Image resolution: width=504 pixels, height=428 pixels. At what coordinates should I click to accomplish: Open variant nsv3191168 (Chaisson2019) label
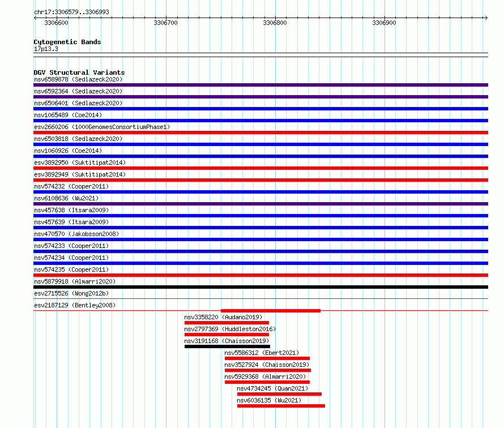tap(227, 341)
